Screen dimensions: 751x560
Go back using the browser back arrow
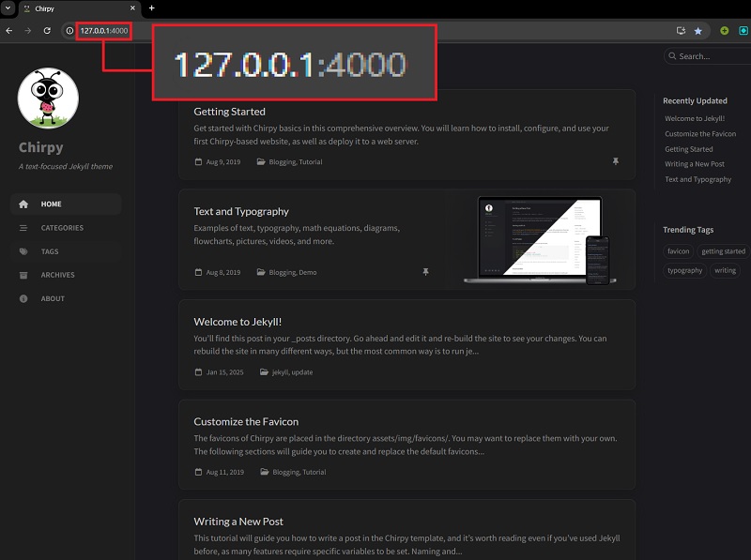pyautogui.click(x=9, y=31)
